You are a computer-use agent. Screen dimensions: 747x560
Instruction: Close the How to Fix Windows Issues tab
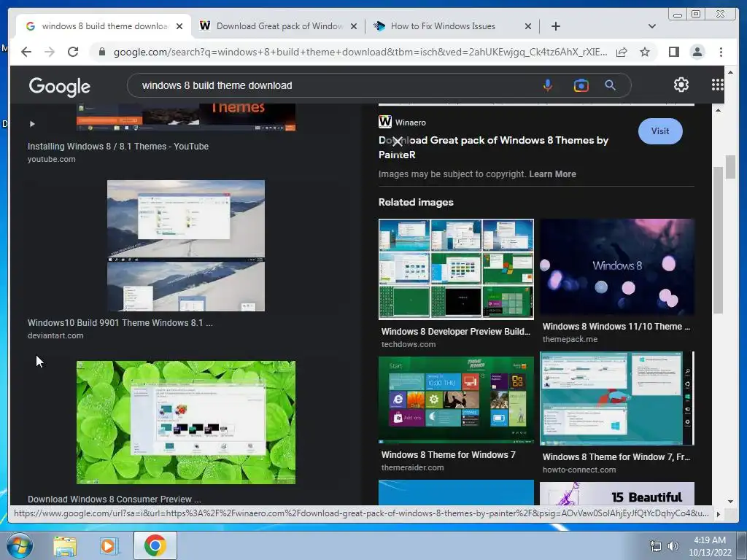[528, 26]
